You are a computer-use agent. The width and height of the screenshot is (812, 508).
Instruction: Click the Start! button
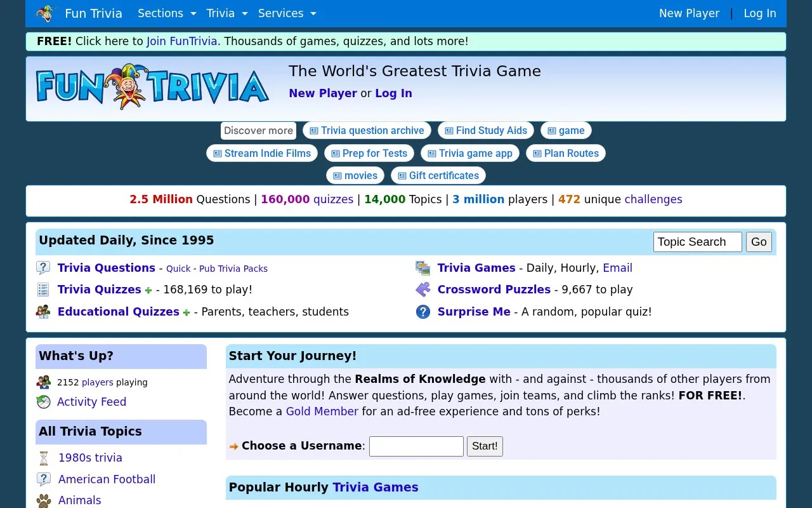pos(485,446)
